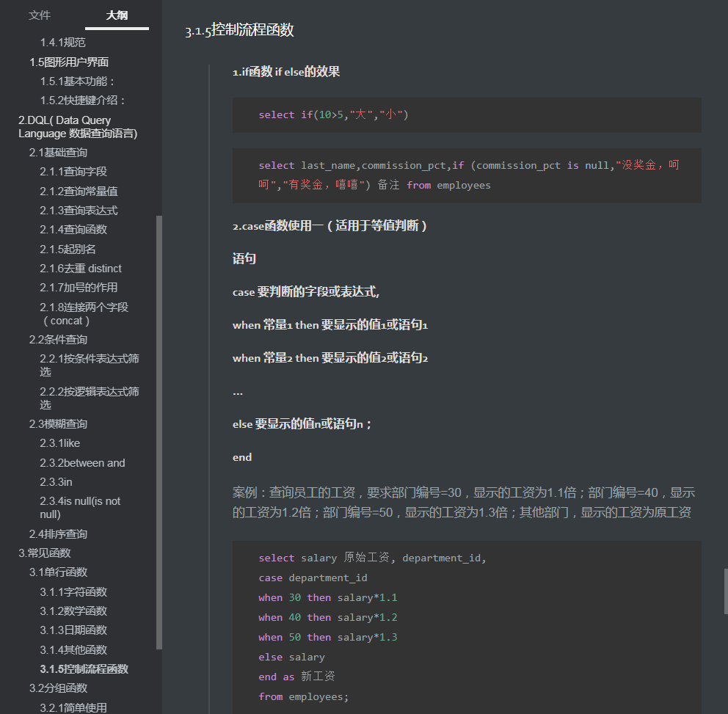Jump to 2.3.2between and outline entry
Viewport: 728px width, 714px height.
[x=83, y=463]
